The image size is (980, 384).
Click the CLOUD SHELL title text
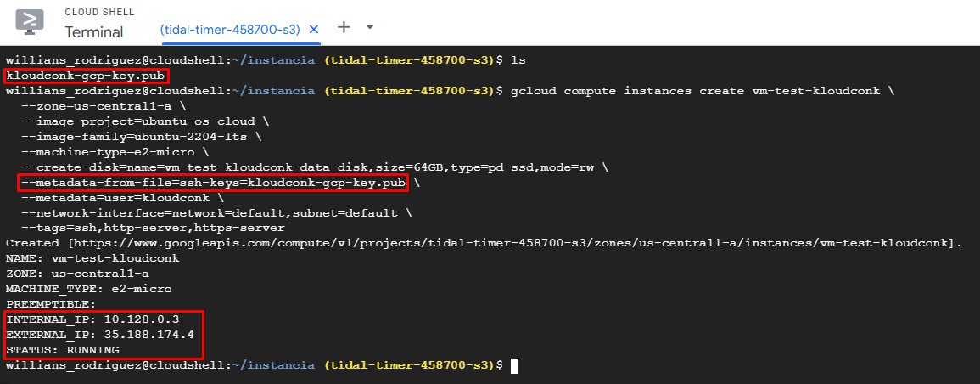(99, 12)
